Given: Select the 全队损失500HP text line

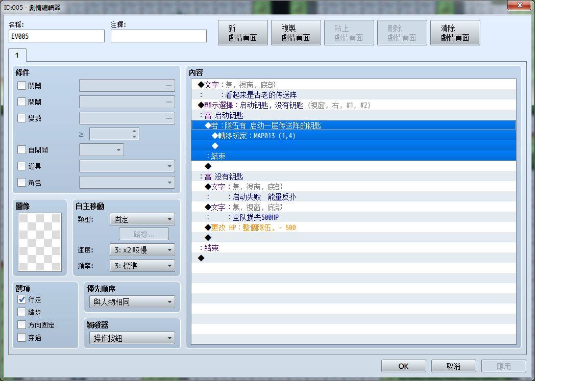Looking at the screenshot, I should pos(354,217).
